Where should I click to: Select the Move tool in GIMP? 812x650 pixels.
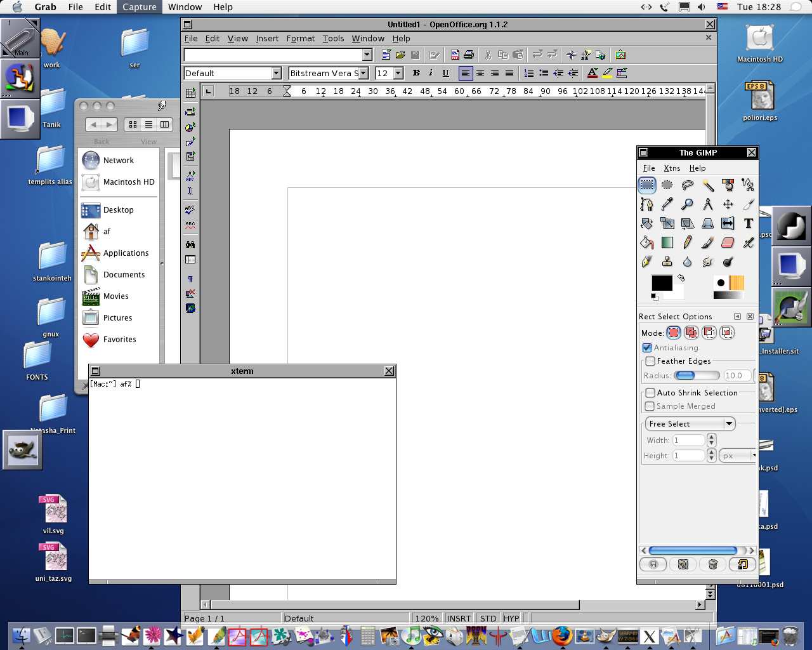pyautogui.click(x=728, y=204)
